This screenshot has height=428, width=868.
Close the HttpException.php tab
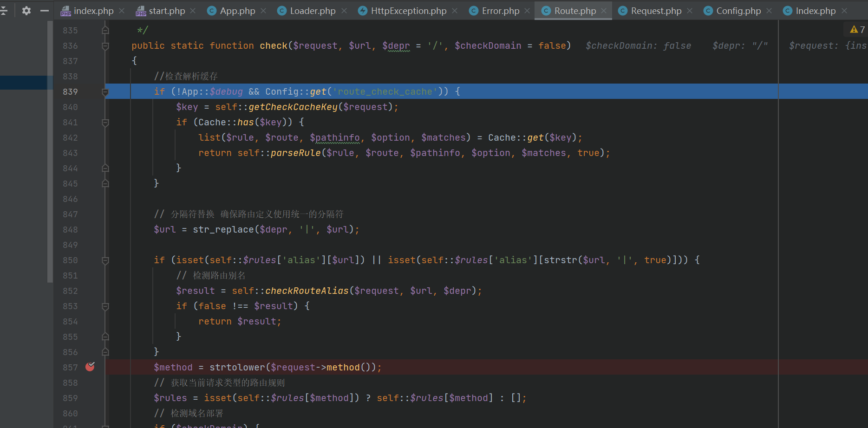(455, 11)
